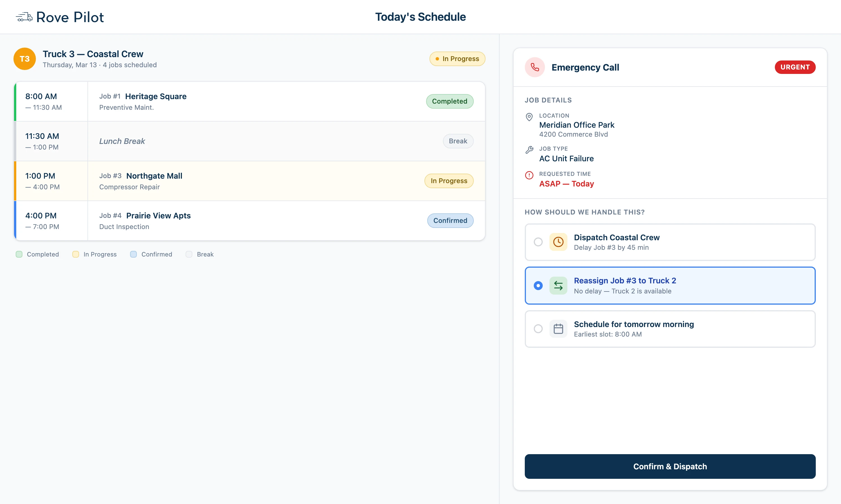Select Dispatch Coastal Crew radio button
The image size is (841, 504).
pyautogui.click(x=538, y=242)
